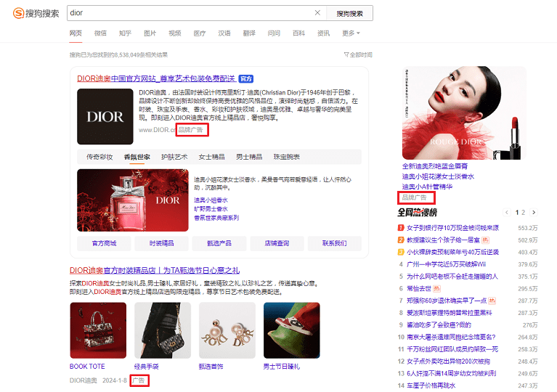Viewport: 557px width, 392px height.
Task: Click the www.DIOR.cn URL text
Action: click(x=157, y=130)
